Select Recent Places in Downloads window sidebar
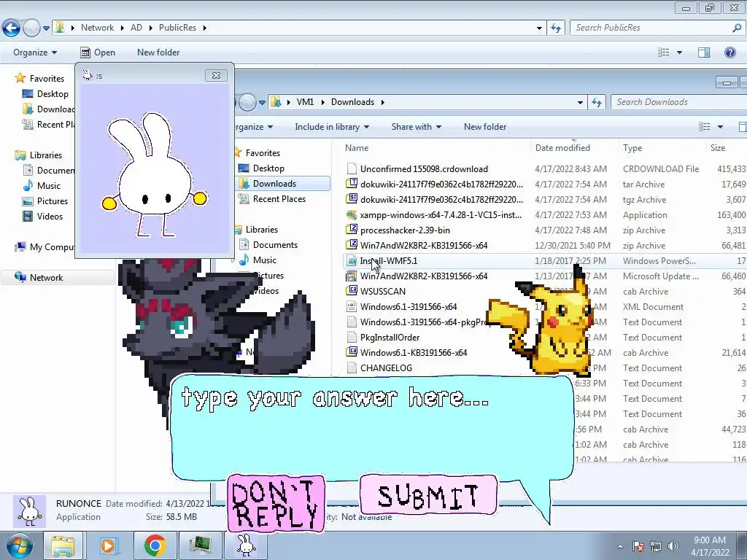747x560 pixels. [279, 199]
